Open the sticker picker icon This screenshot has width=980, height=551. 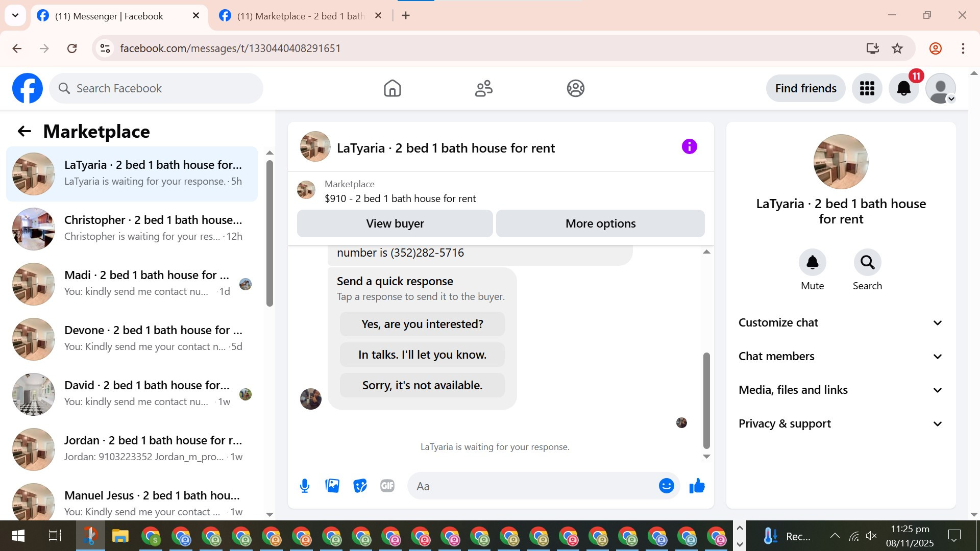360,486
